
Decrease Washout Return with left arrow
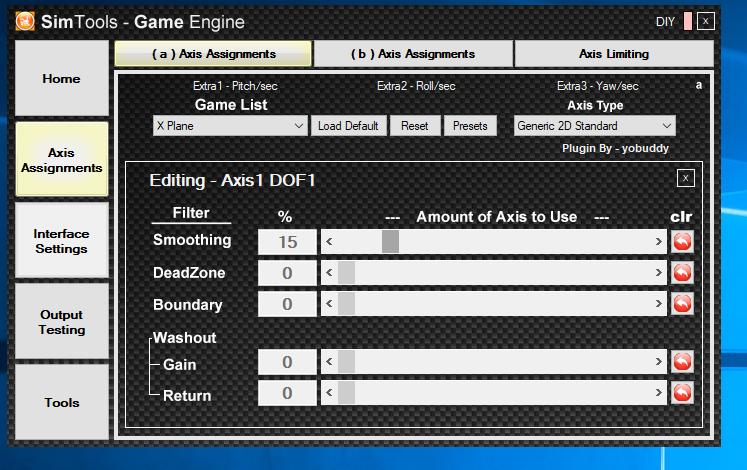[329, 393]
